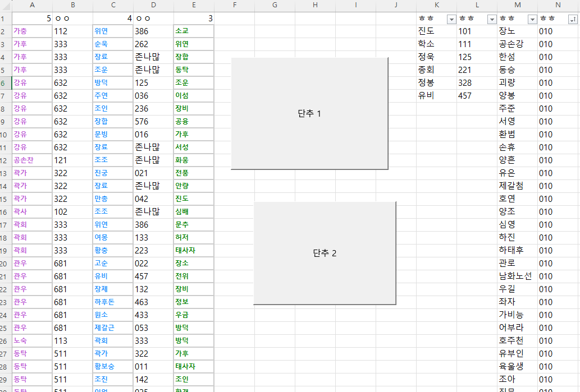Image resolution: width=580 pixels, height=392 pixels.
Task: Click the 단추 2 button
Action: coord(325,253)
